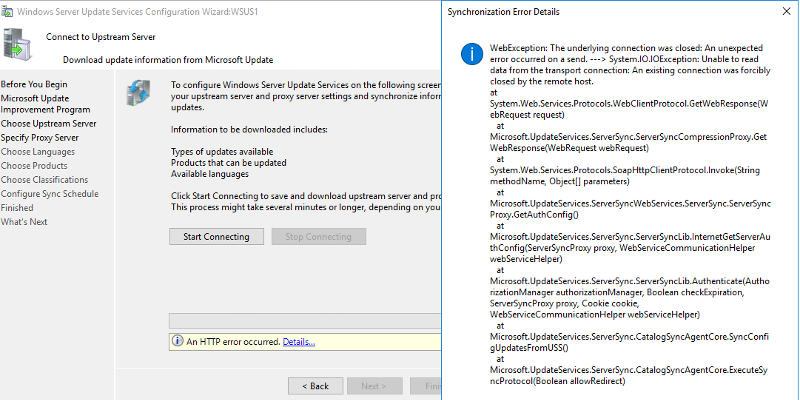Select the Before You Begin step
Screen dimensions: 800x400
pyautogui.click(x=34, y=84)
